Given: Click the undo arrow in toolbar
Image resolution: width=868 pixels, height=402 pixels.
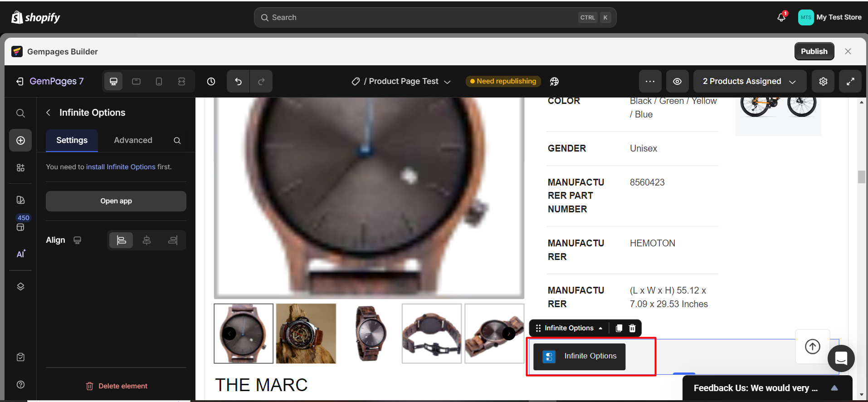Looking at the screenshot, I should [238, 82].
